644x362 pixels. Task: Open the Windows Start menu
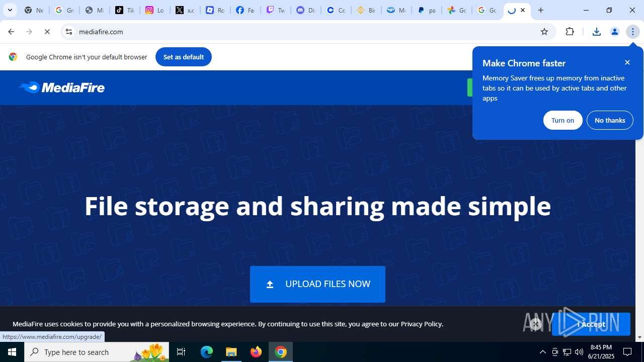coord(12,352)
